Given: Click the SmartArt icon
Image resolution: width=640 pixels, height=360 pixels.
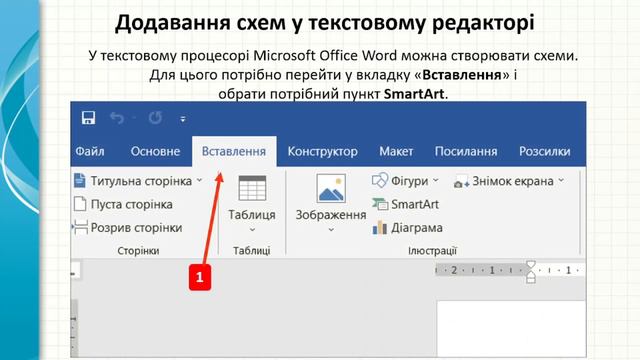Looking at the screenshot, I should [380, 204].
